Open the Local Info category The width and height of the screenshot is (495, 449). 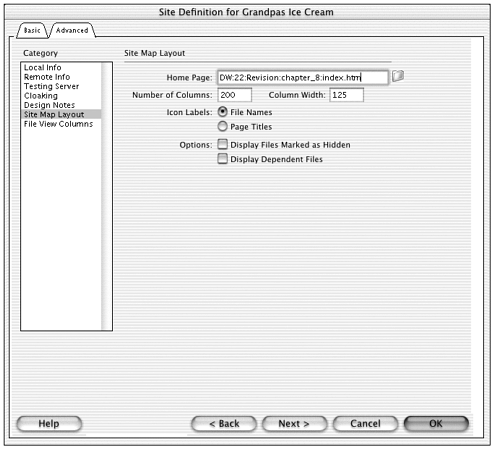pyautogui.click(x=61, y=67)
